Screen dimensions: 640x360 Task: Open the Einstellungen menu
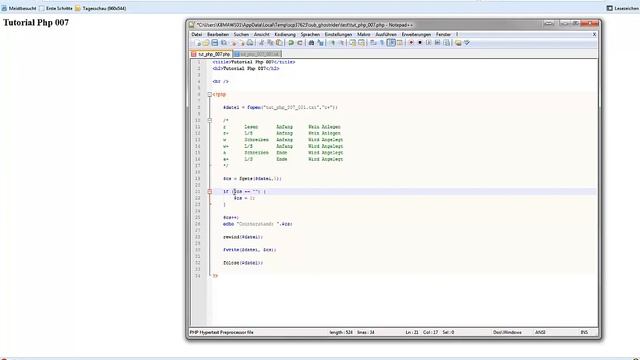[338, 35]
